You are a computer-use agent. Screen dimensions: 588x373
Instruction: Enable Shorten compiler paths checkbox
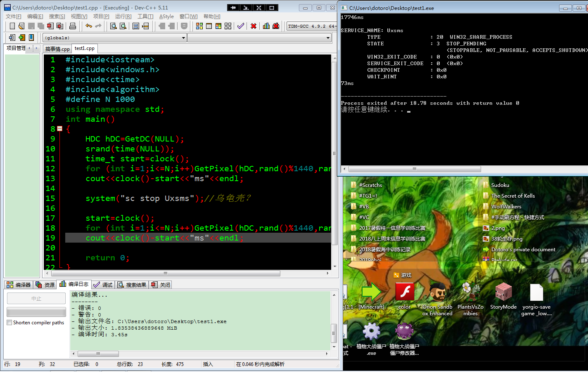pyautogui.click(x=9, y=323)
